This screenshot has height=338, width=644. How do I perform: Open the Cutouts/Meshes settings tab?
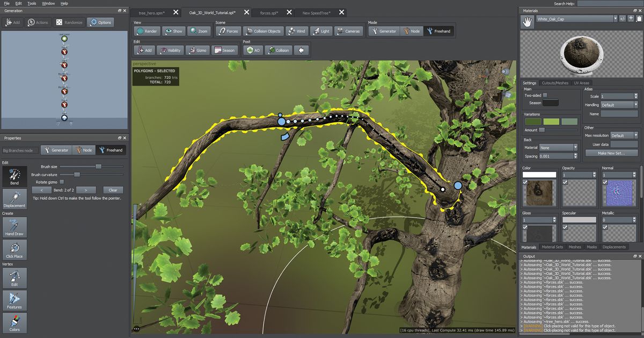pos(555,83)
